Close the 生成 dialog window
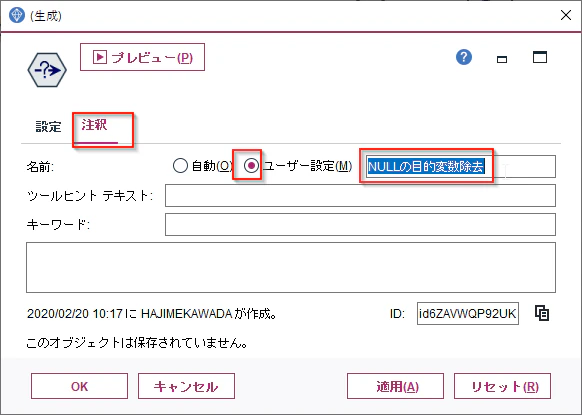The image size is (582, 415). 566,15
